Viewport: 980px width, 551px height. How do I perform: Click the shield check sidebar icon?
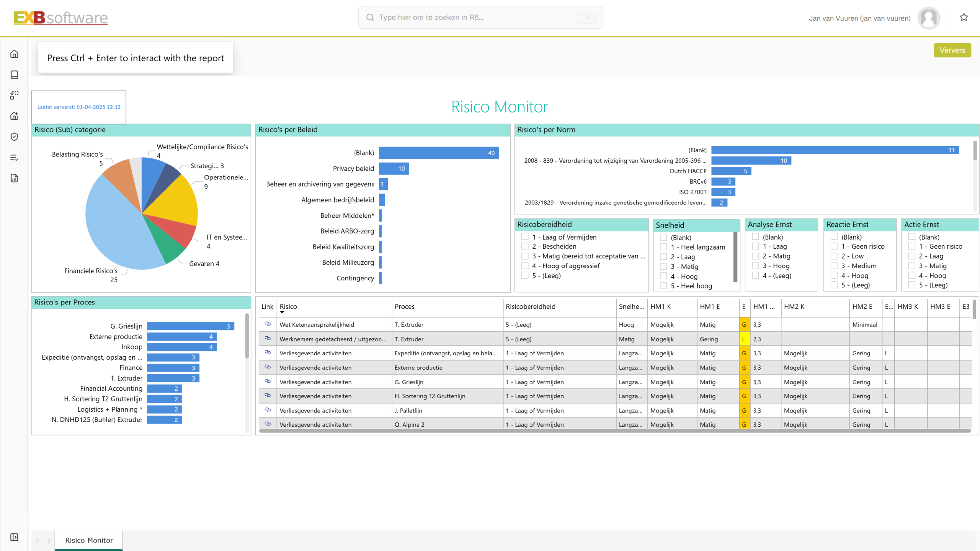tap(14, 137)
